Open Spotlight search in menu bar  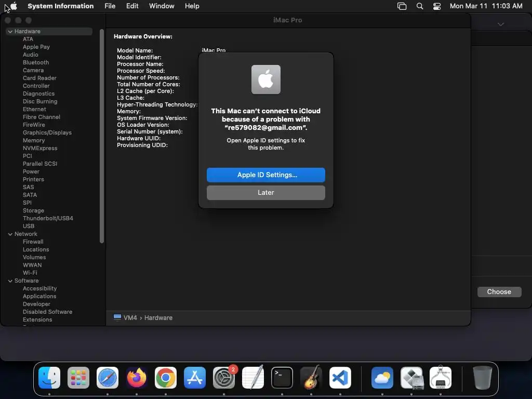(x=420, y=6)
